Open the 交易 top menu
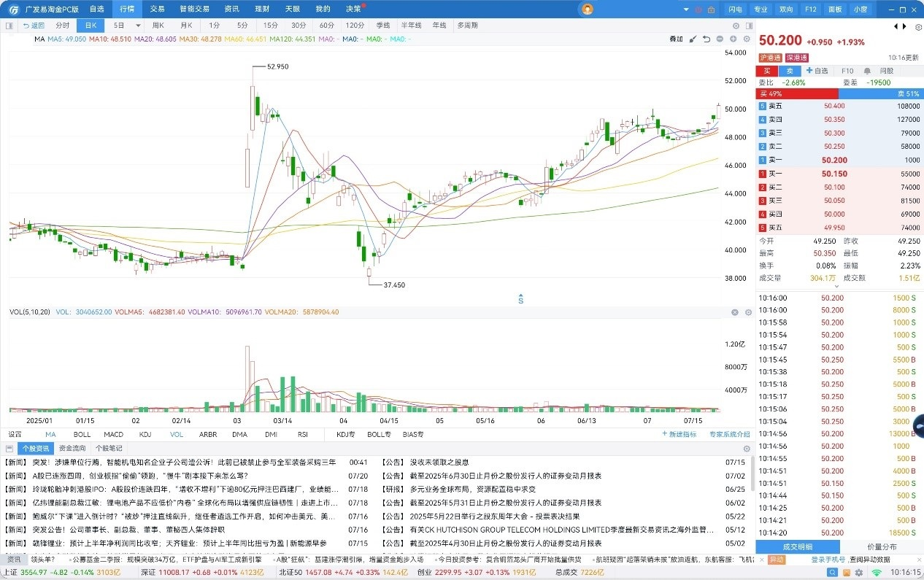The width and height of the screenshot is (924, 580). tap(158, 9)
